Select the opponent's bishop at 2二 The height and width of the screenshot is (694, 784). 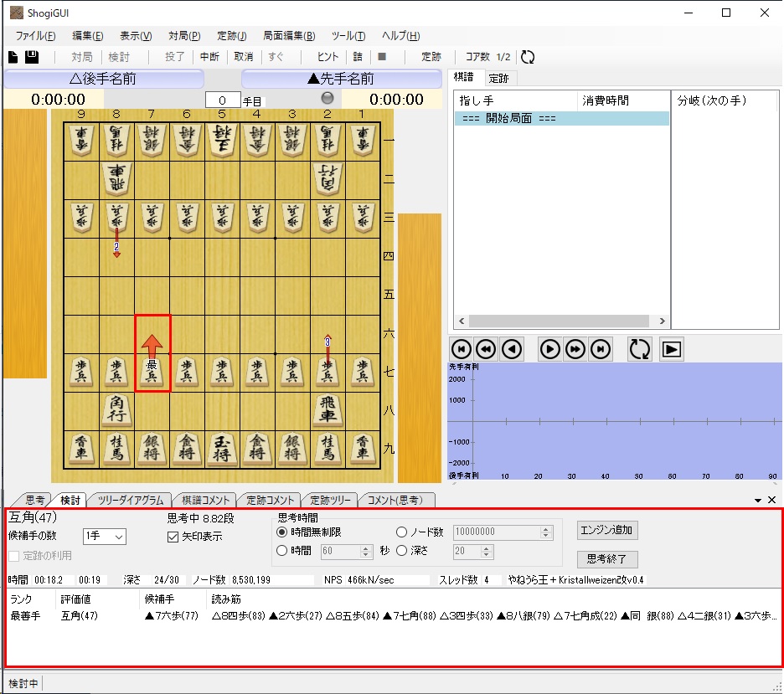[x=328, y=178]
